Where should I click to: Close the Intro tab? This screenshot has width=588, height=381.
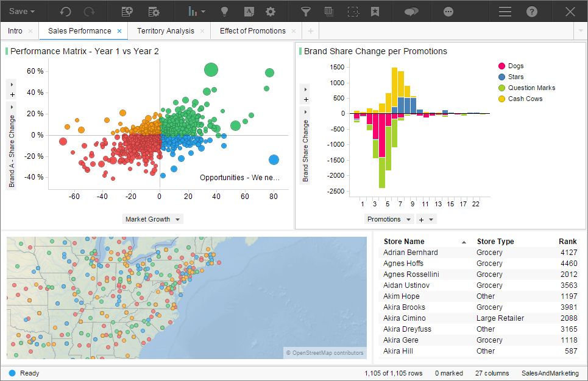[31, 31]
